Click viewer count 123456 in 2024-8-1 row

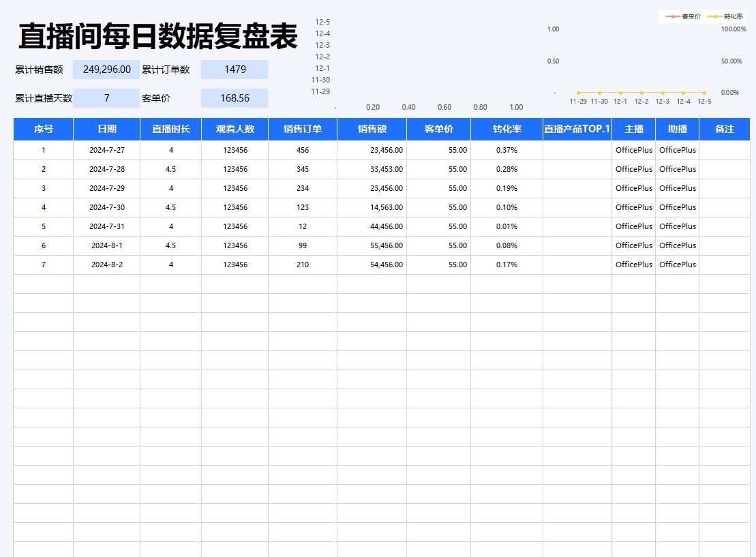tap(235, 245)
